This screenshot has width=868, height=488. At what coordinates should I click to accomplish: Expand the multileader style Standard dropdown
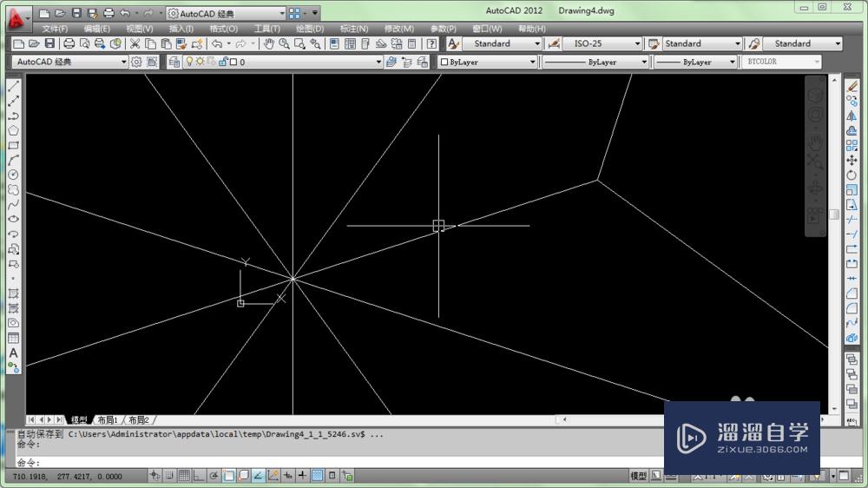[838, 43]
